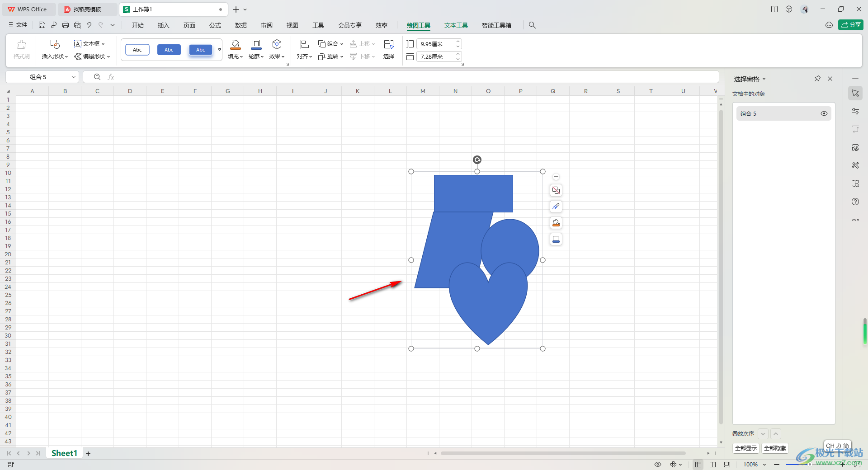Viewport: 868px width, 470px height.
Task: Select the white outlined Abc shape style
Action: click(137, 50)
